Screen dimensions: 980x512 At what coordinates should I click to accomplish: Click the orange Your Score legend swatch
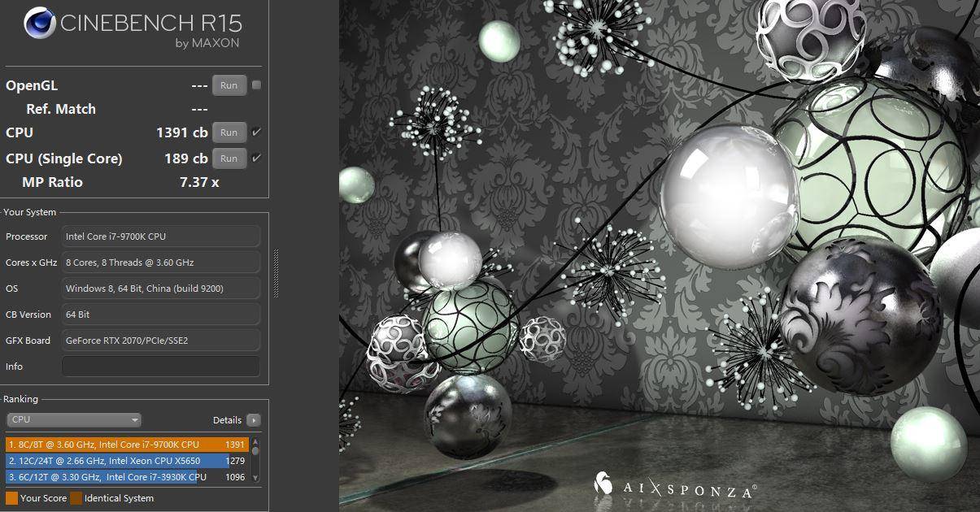coord(11,498)
